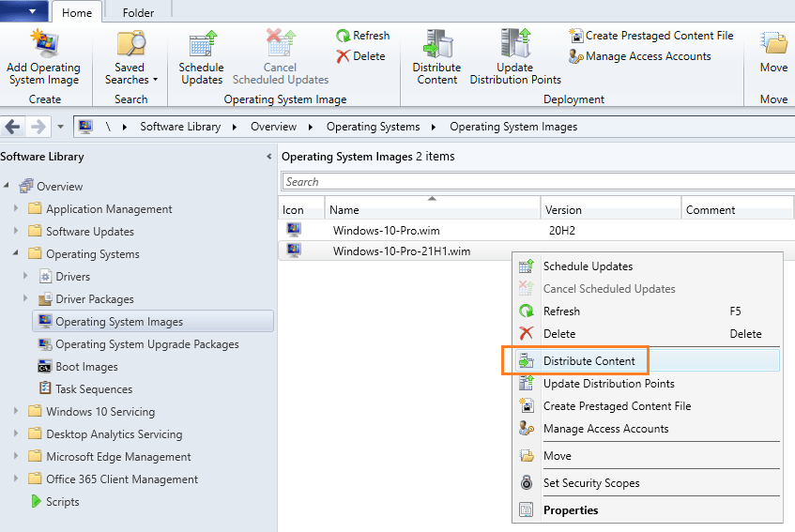Open navigation history dropdown arrow
The height and width of the screenshot is (532, 795).
click(60, 126)
